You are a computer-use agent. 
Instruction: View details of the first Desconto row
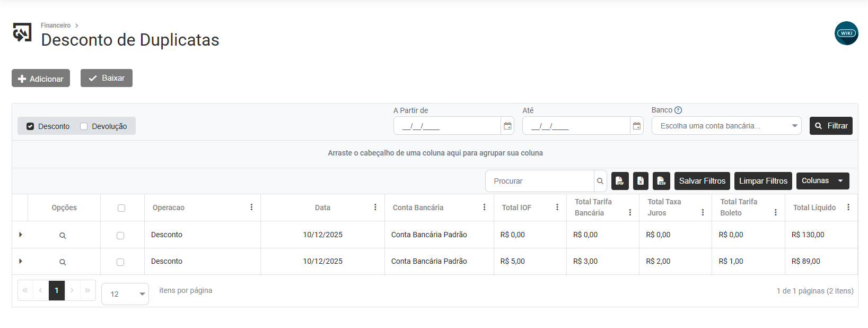pos(63,235)
